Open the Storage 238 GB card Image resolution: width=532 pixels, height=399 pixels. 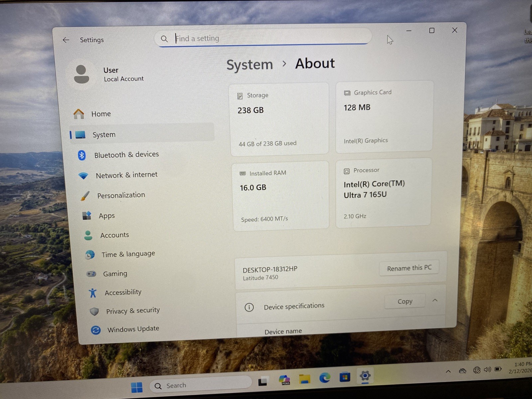[x=279, y=119]
